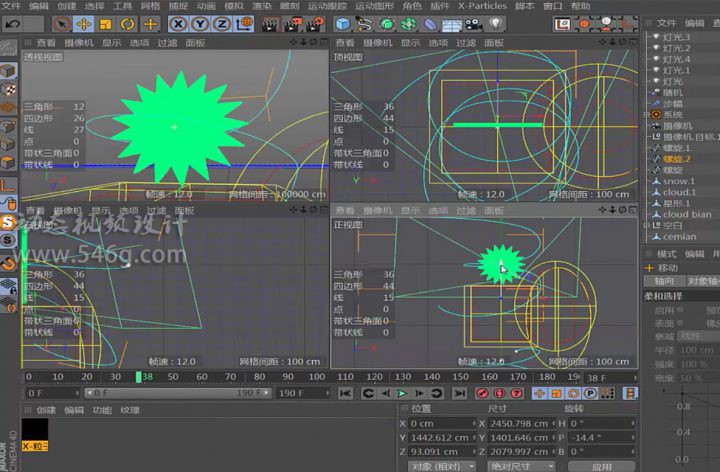Viewport: 720px width, 472px height.
Task: Click the floor environment icon
Action: tap(452, 24)
